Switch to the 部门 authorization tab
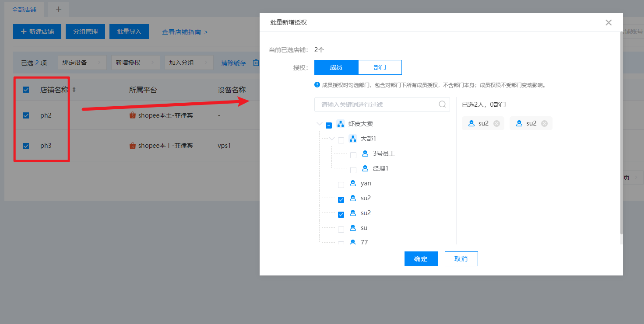This screenshot has height=324, width=644. coord(380,67)
